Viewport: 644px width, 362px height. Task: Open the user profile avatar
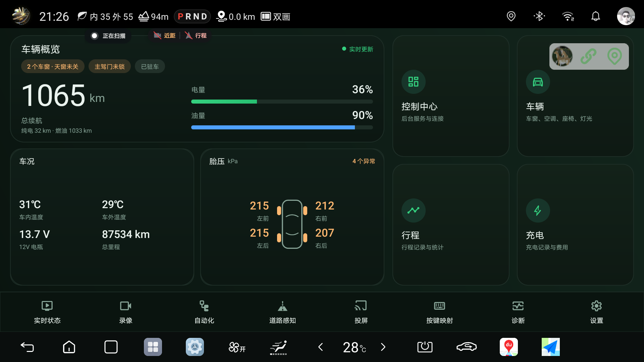(626, 16)
